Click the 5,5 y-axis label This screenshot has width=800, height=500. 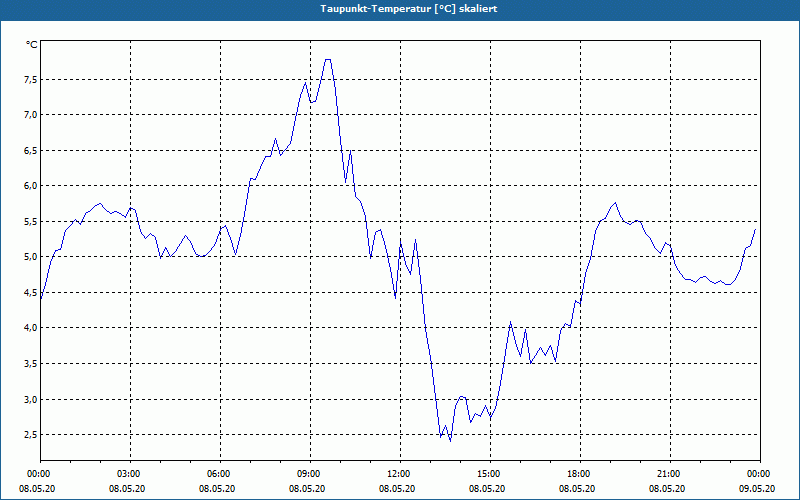coord(32,221)
